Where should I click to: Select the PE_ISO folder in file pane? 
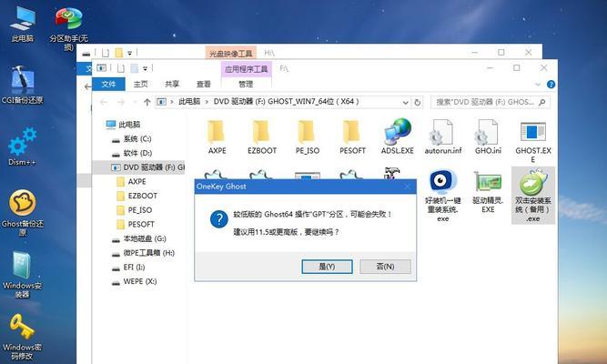pos(308,137)
